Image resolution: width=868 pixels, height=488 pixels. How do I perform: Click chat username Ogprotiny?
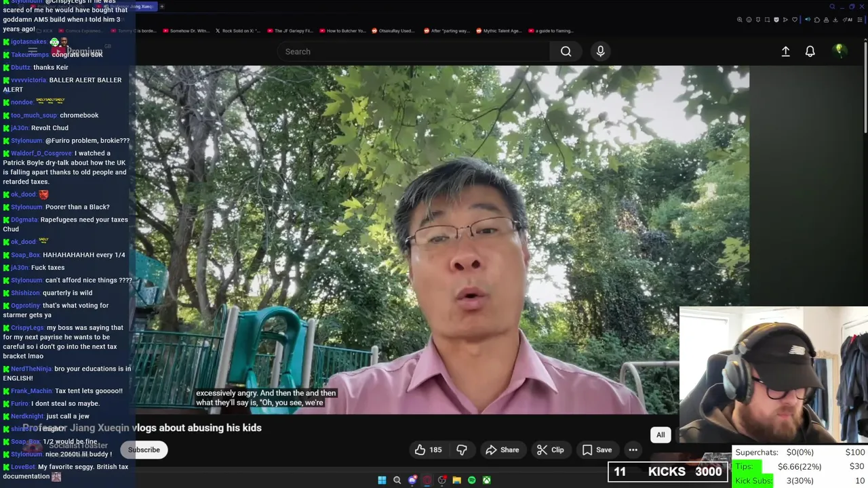25,306
